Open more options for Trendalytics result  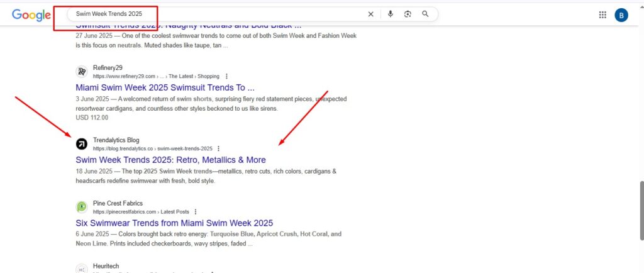tap(218, 148)
